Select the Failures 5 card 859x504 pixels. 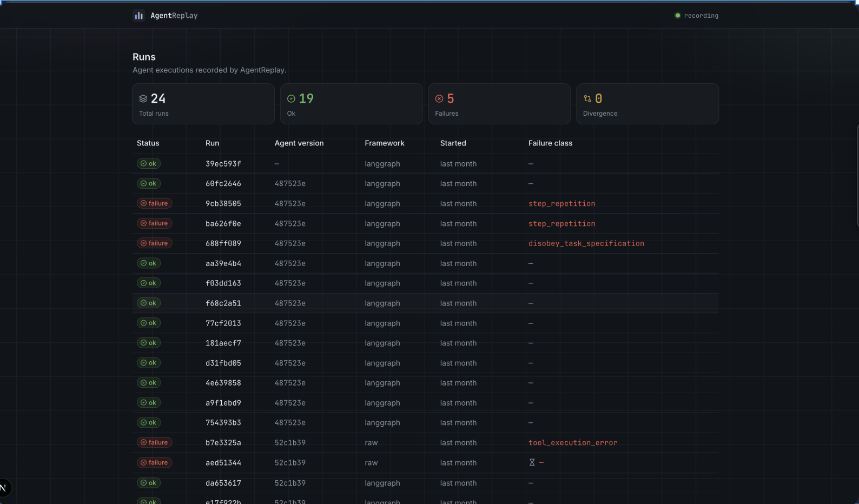point(499,104)
